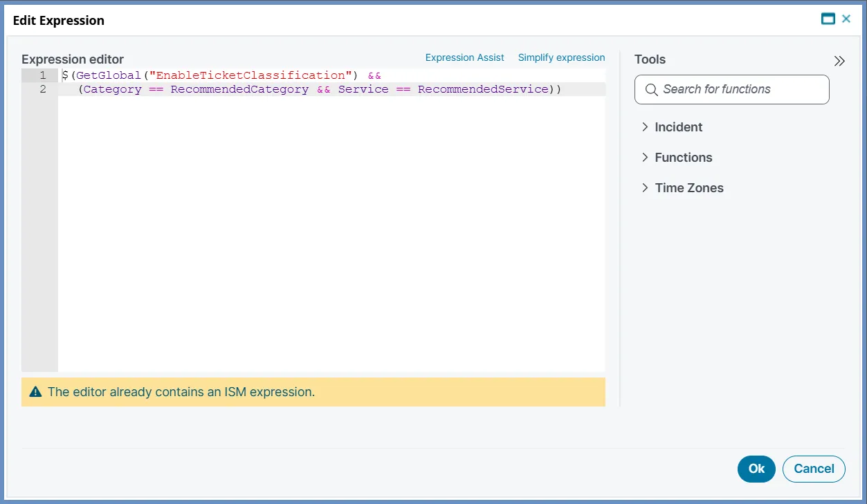Collapse the Tools panel with double chevron
Image resolution: width=867 pixels, height=504 pixels.
pyautogui.click(x=839, y=61)
